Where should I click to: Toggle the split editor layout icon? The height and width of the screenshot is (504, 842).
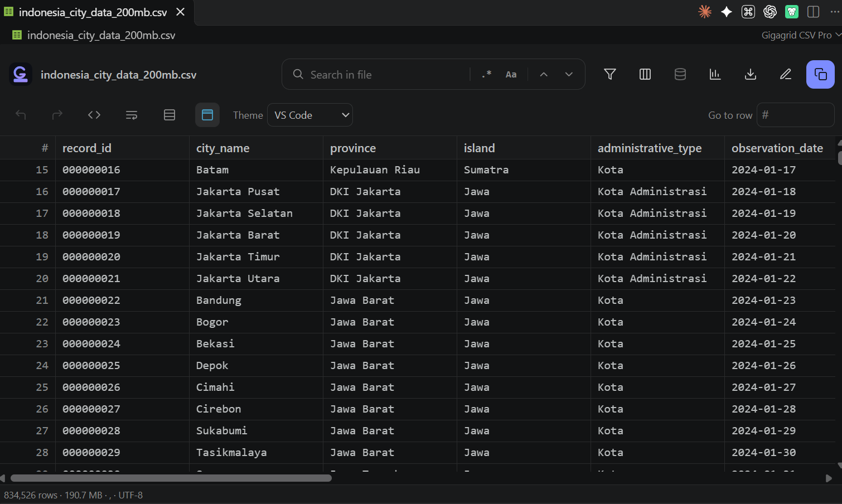coord(814,12)
